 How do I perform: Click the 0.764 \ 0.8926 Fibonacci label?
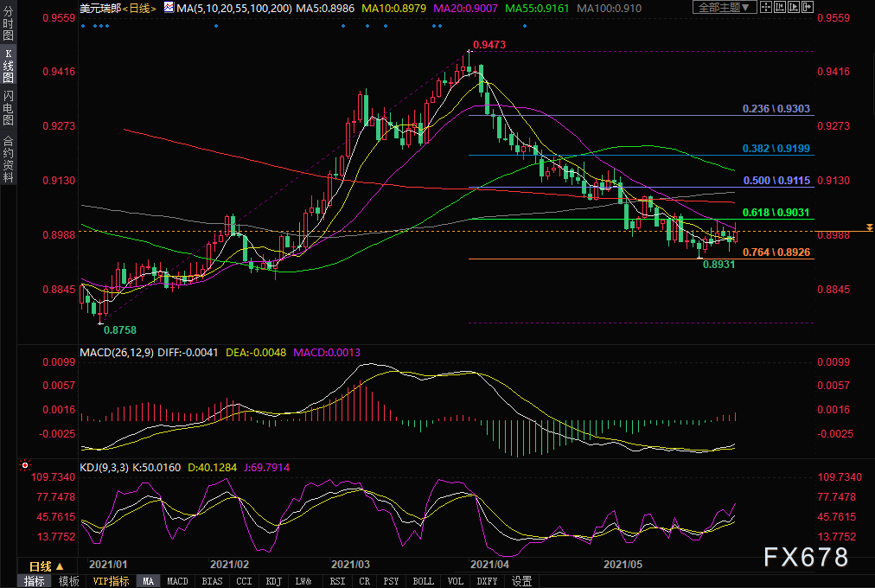click(776, 252)
